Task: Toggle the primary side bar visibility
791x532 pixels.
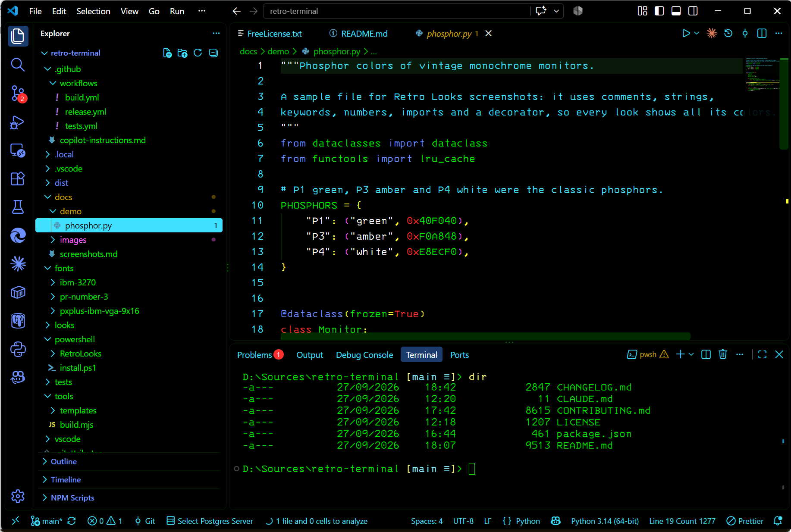Action: [x=659, y=11]
